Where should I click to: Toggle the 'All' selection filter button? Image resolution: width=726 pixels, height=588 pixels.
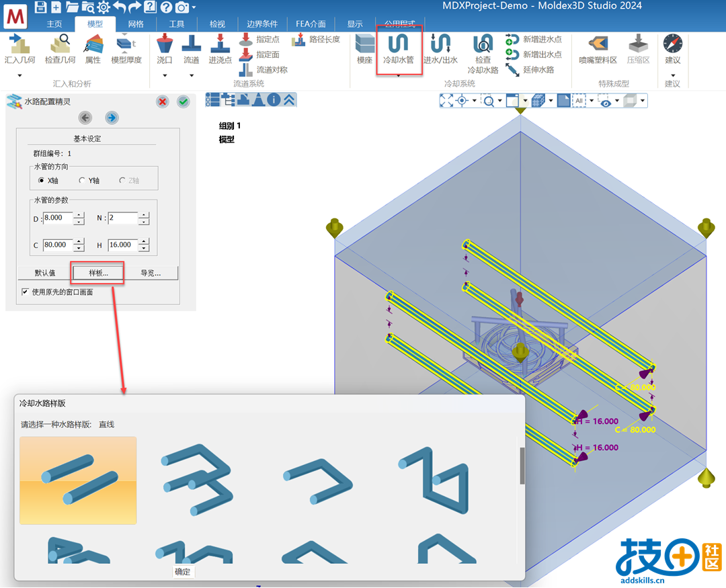point(579,101)
